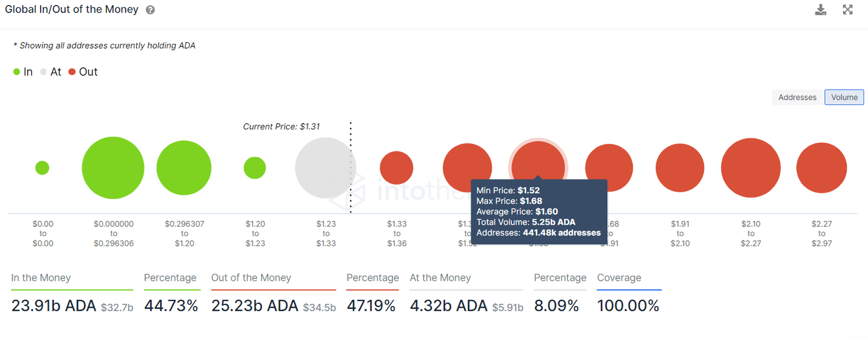Click the help question mark icon
The height and width of the screenshot is (340, 868).
point(150,10)
